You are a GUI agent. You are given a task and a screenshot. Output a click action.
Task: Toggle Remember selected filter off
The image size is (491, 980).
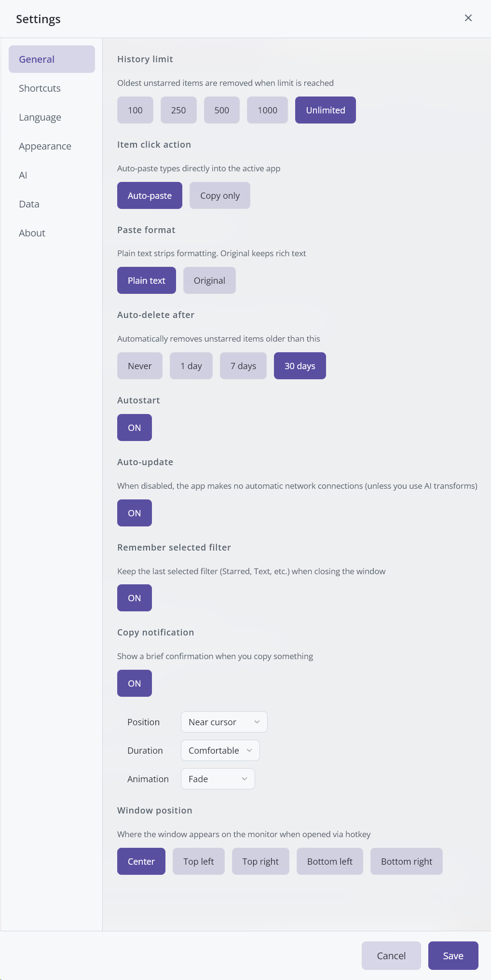(135, 598)
